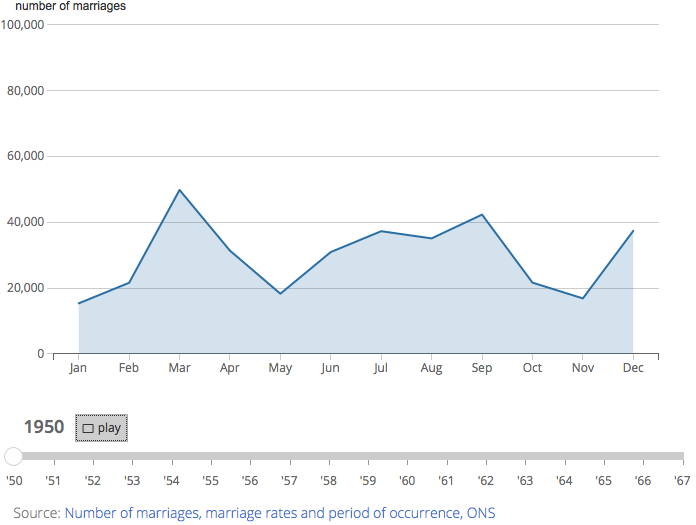Select '52 on the year timeline
Screen dimensions: 696x525
[92, 481]
